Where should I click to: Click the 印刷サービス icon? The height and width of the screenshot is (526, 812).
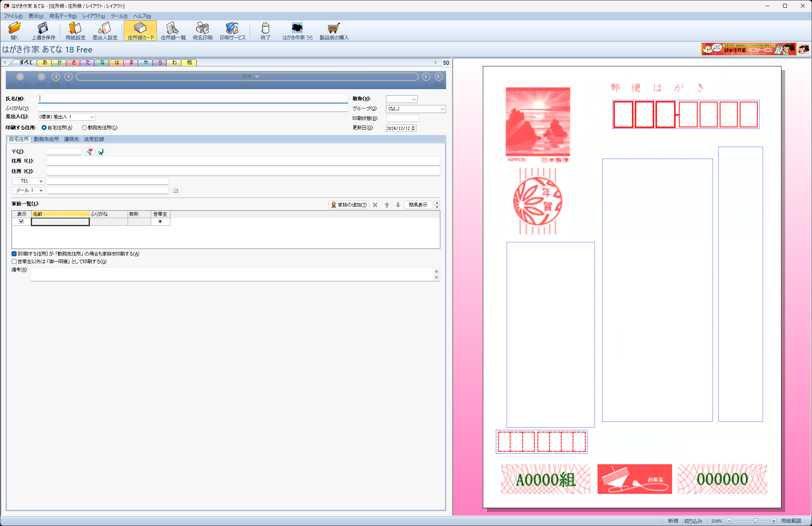pyautogui.click(x=232, y=28)
